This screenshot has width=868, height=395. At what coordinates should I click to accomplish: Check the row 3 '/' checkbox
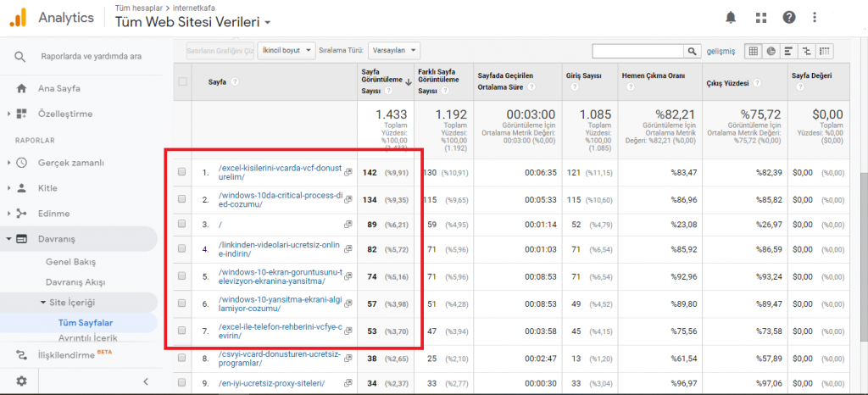point(181,224)
